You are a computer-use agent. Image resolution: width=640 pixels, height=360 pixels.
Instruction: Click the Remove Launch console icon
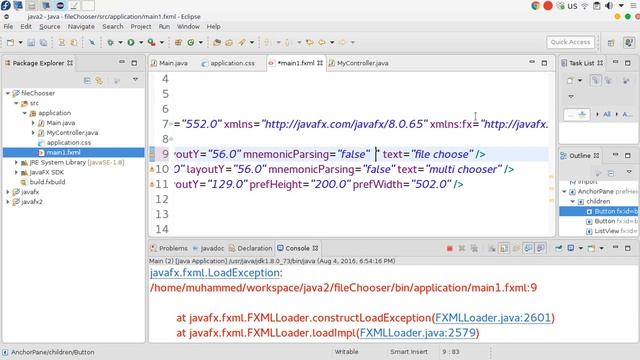point(462,248)
